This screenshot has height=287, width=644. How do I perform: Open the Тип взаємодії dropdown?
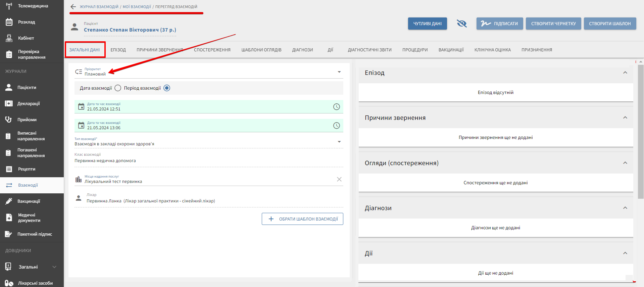[x=339, y=142]
